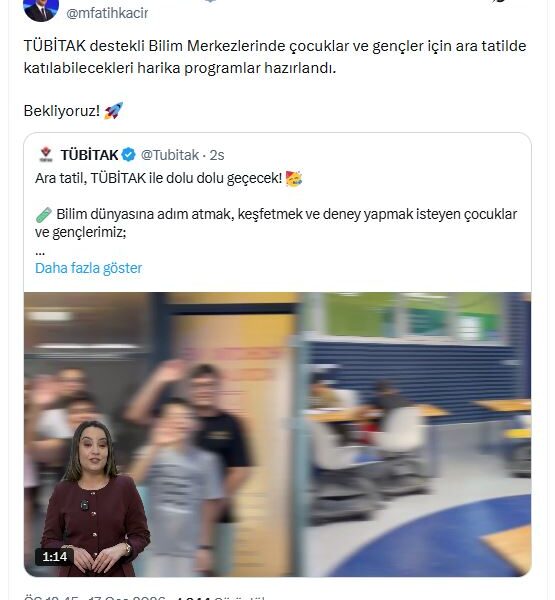Click the @mfatihkacir handle
The height and width of the screenshot is (600, 555).
pyautogui.click(x=107, y=13)
